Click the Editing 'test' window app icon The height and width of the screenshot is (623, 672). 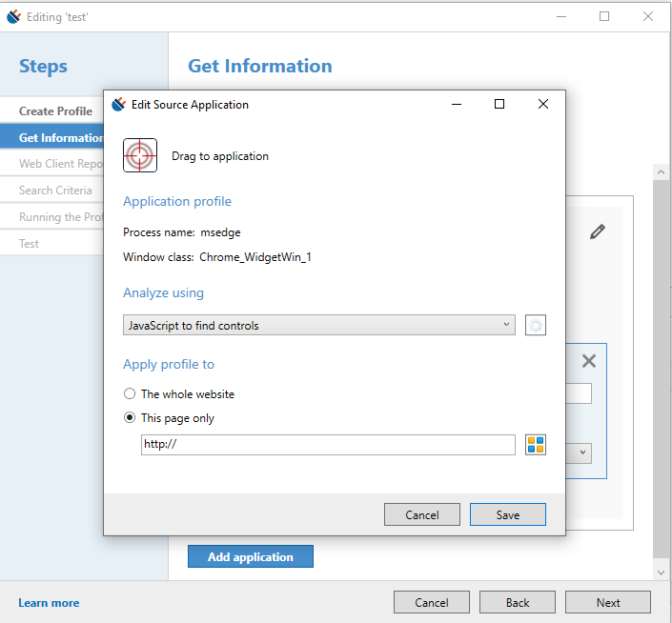13,17
